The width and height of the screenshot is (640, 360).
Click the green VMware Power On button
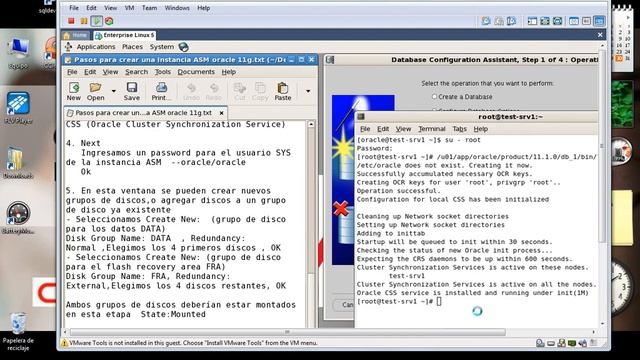pyautogui.click(x=97, y=21)
